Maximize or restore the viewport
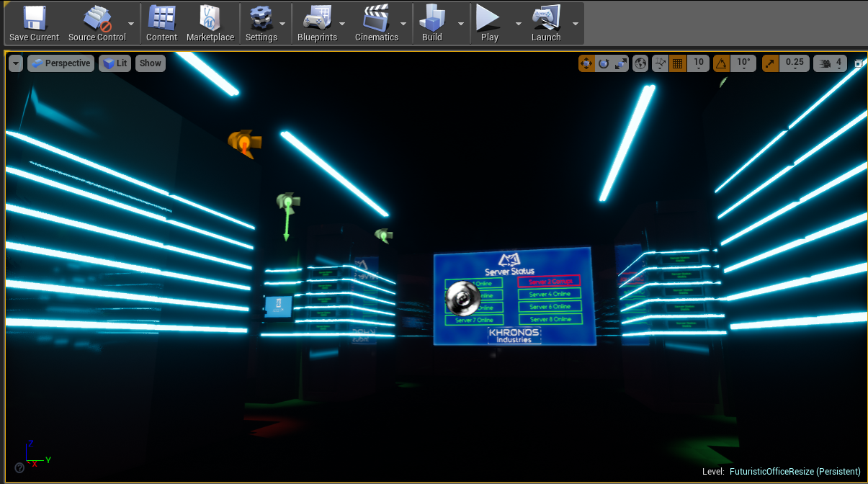868x484 pixels. click(x=859, y=63)
